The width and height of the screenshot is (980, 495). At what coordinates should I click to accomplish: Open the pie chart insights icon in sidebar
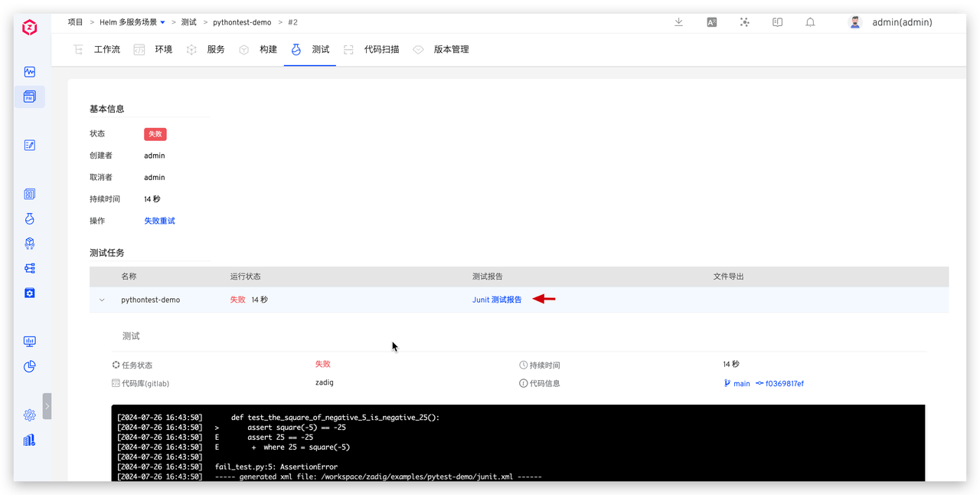click(29, 366)
